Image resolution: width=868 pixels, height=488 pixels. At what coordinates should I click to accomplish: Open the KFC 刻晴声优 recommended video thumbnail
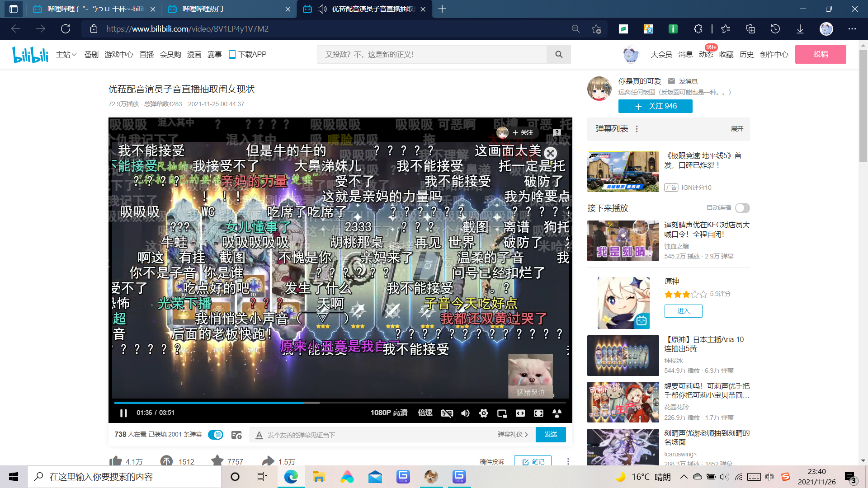(623, 241)
